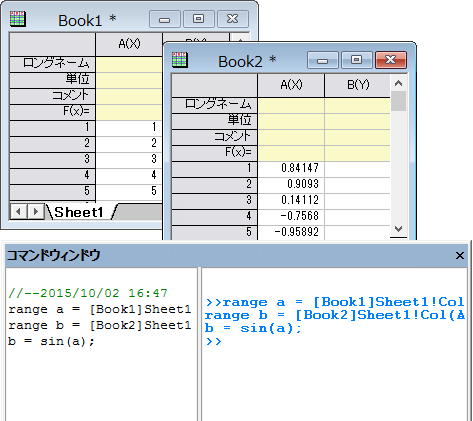Click Book2 cell with value 0.9093
Image resolution: width=473 pixels, height=421 pixels.
(x=291, y=185)
